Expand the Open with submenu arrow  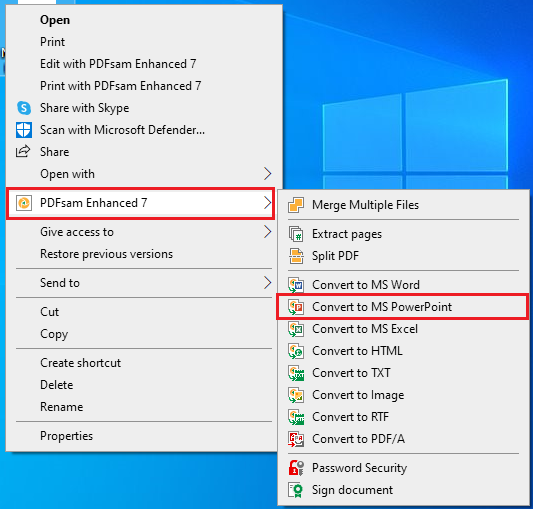click(x=268, y=174)
